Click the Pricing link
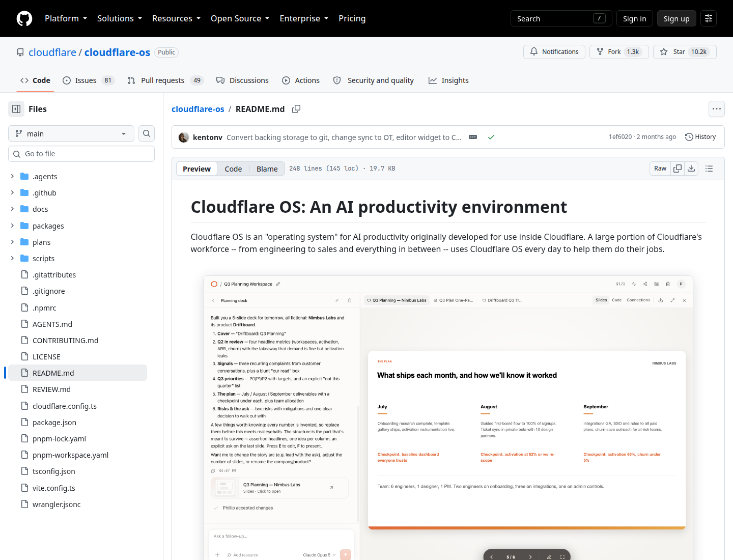This screenshot has height=560, width=733. [x=352, y=18]
